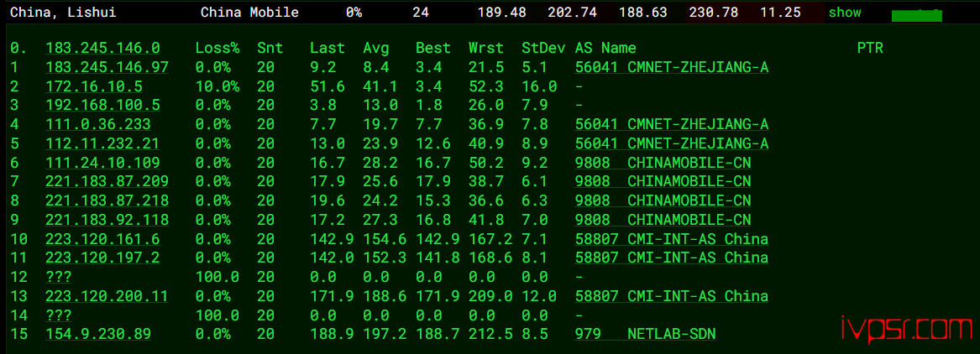The image size is (980, 354).
Task: Click the Best column header
Action: 433,48
